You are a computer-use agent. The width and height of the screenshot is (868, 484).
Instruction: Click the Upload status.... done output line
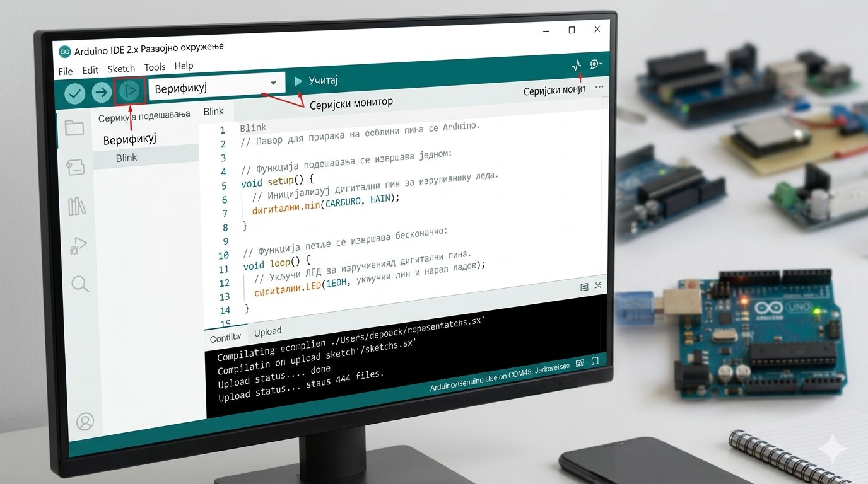[274, 377]
